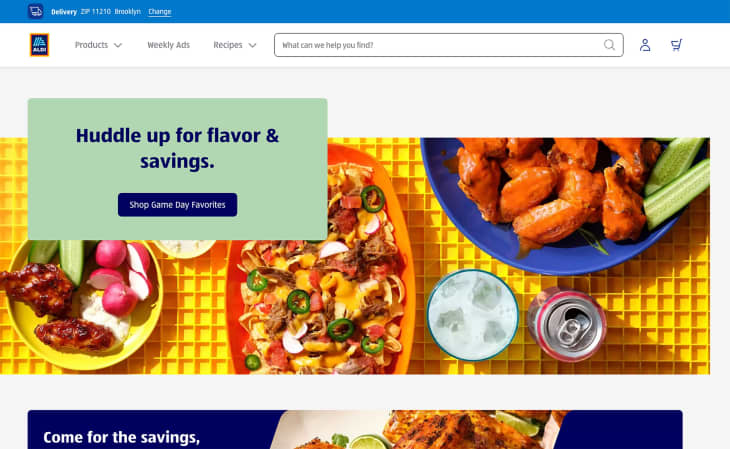
Task: Open the Products menu
Action: [x=98, y=45]
